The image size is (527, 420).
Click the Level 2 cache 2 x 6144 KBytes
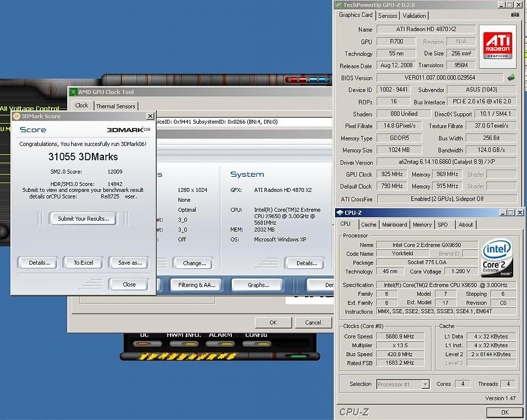pyautogui.click(x=491, y=354)
